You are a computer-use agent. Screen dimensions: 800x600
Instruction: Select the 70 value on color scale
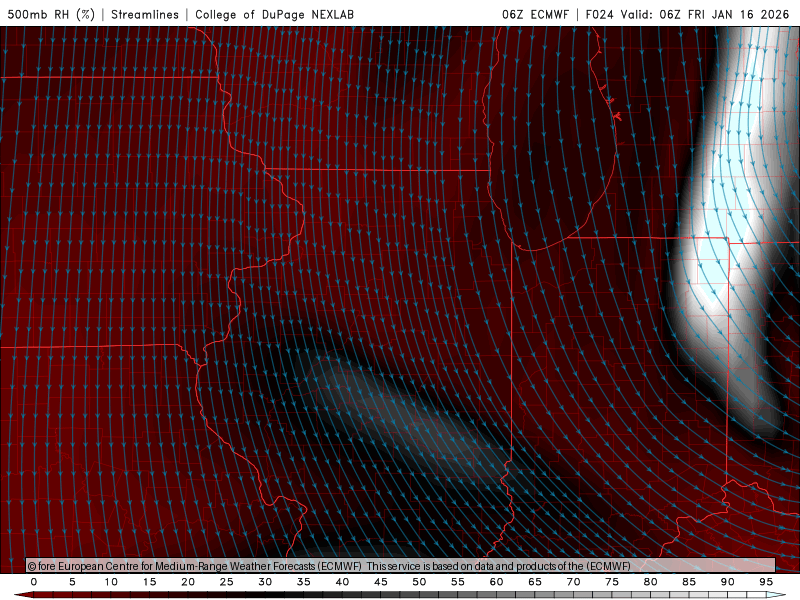tap(573, 582)
